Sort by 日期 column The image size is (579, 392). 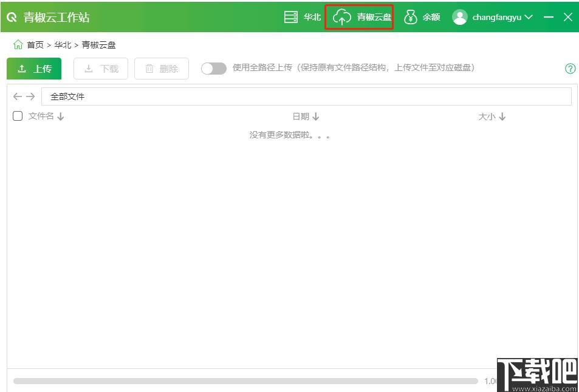point(306,117)
